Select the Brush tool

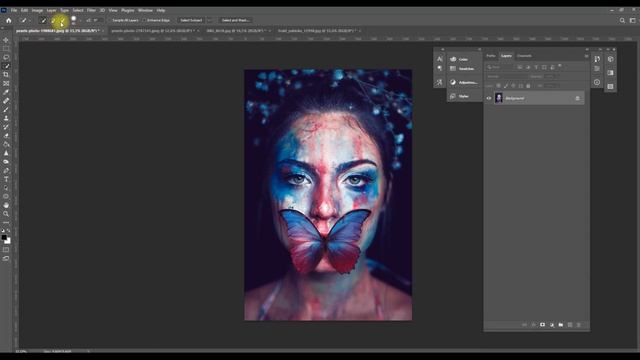point(6,109)
